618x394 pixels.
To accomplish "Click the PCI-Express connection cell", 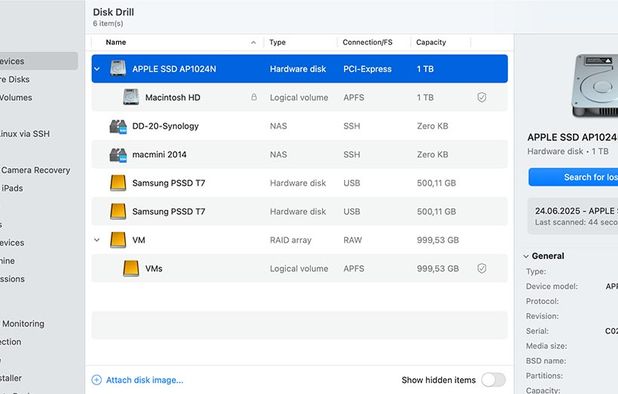I will [367, 69].
